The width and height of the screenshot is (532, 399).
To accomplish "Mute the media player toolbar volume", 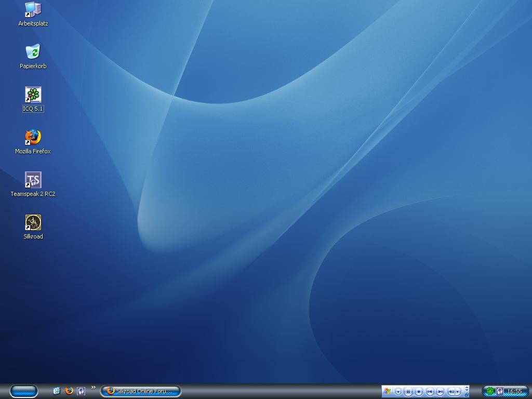I will 451,392.
